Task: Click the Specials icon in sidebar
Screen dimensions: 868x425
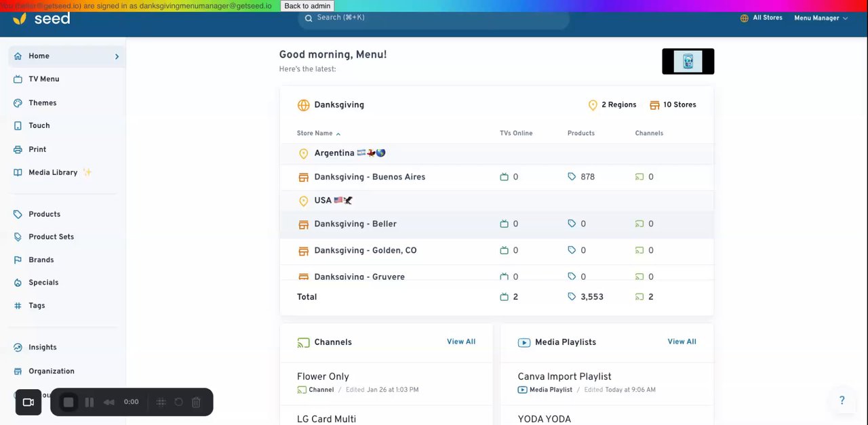Action: point(18,283)
